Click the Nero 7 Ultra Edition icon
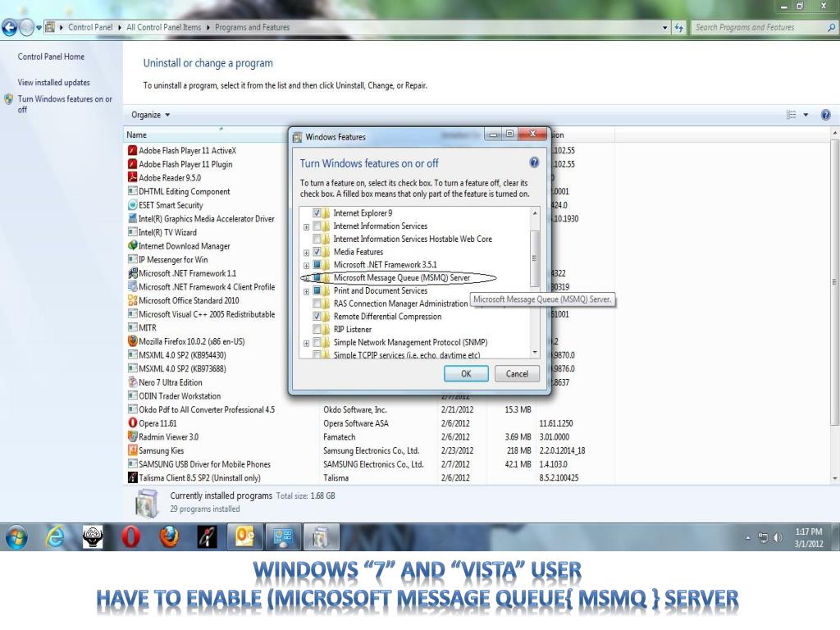Image resolution: width=840 pixels, height=630 pixels. point(132,382)
